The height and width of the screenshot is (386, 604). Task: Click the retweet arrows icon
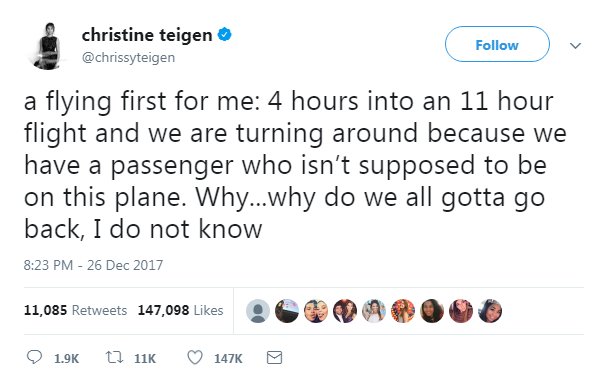tap(114, 357)
